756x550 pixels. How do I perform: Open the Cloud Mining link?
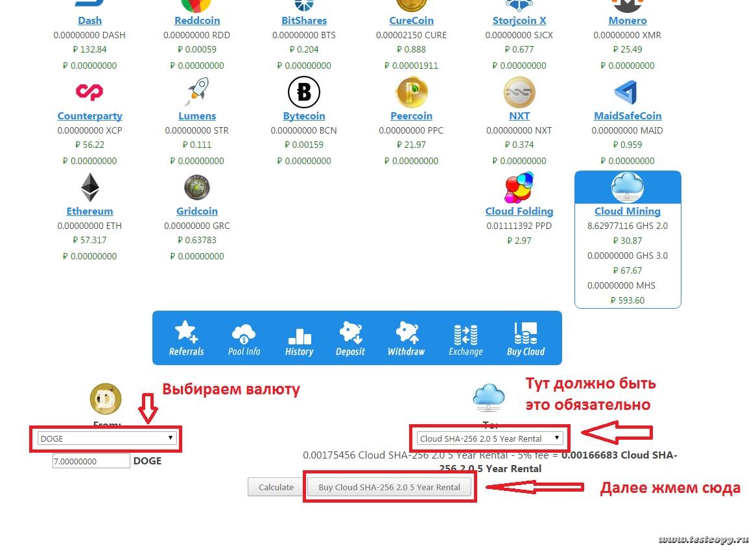627,211
